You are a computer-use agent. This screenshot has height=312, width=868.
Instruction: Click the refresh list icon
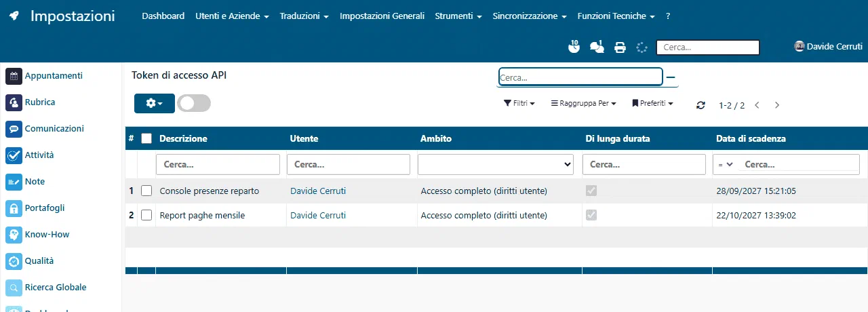[701, 105]
